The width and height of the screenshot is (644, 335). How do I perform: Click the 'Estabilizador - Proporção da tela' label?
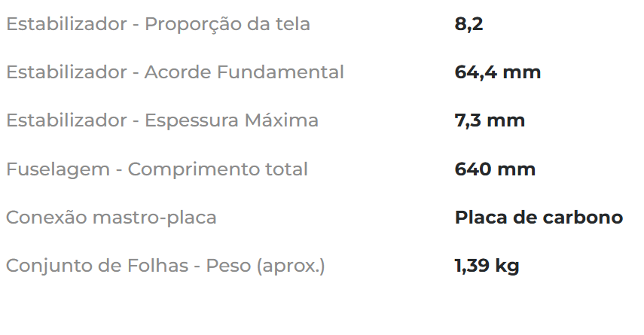pyautogui.click(x=157, y=24)
